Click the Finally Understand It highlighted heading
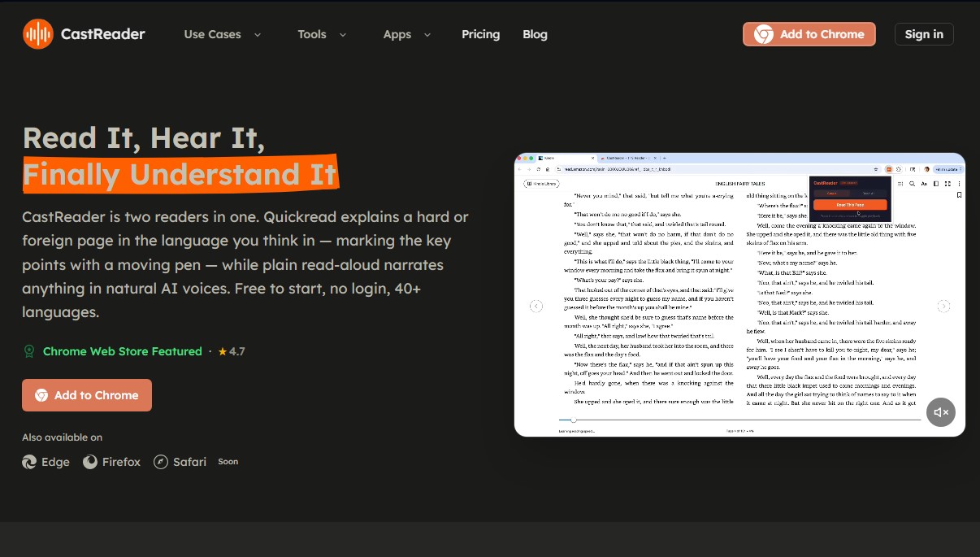 pos(180,174)
